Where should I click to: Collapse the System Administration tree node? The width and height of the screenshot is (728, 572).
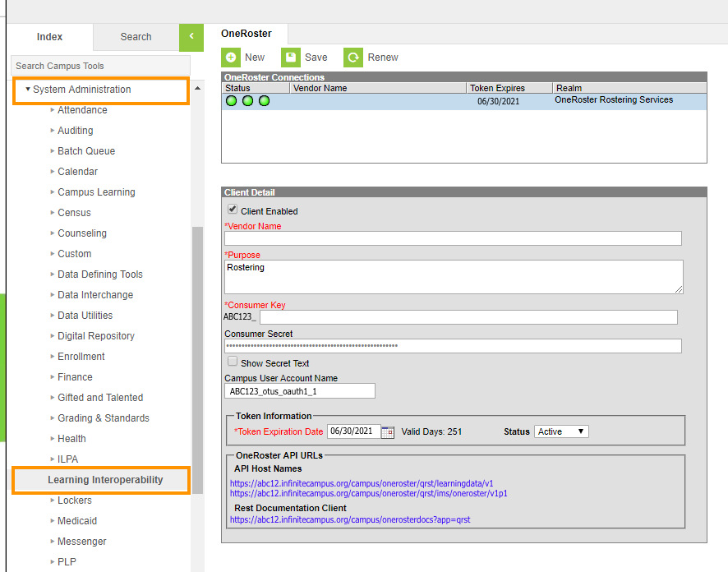click(x=28, y=89)
